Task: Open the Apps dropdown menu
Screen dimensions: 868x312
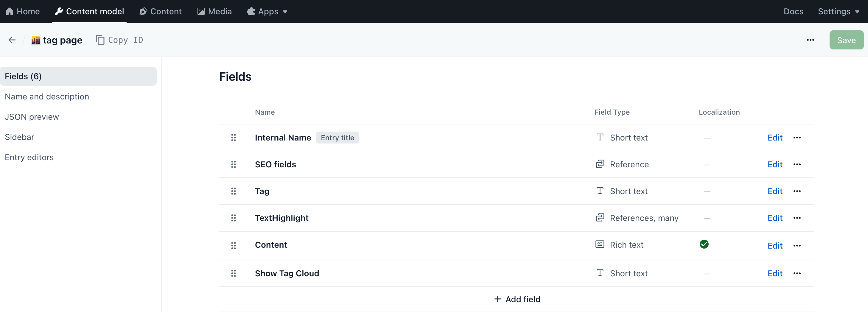Action: pos(267,11)
